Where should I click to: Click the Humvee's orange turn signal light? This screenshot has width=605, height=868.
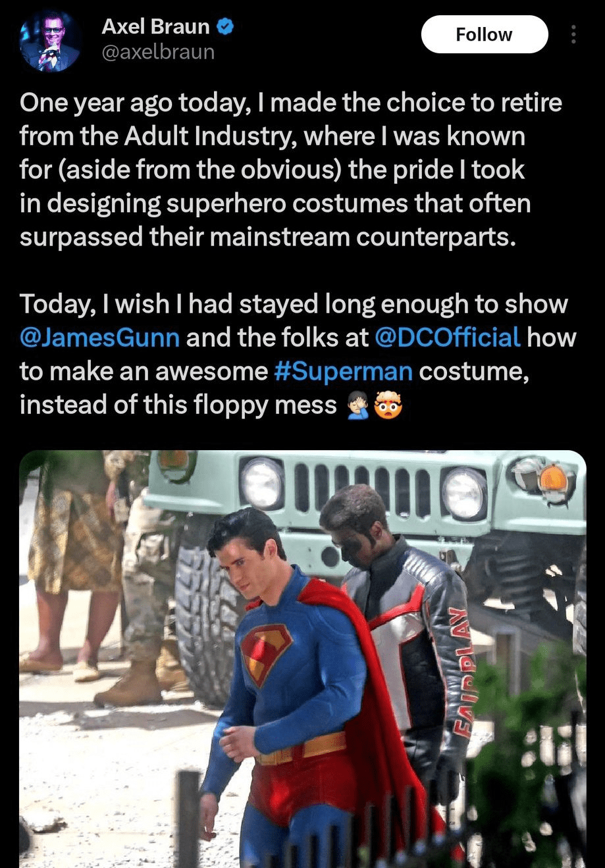point(553,480)
